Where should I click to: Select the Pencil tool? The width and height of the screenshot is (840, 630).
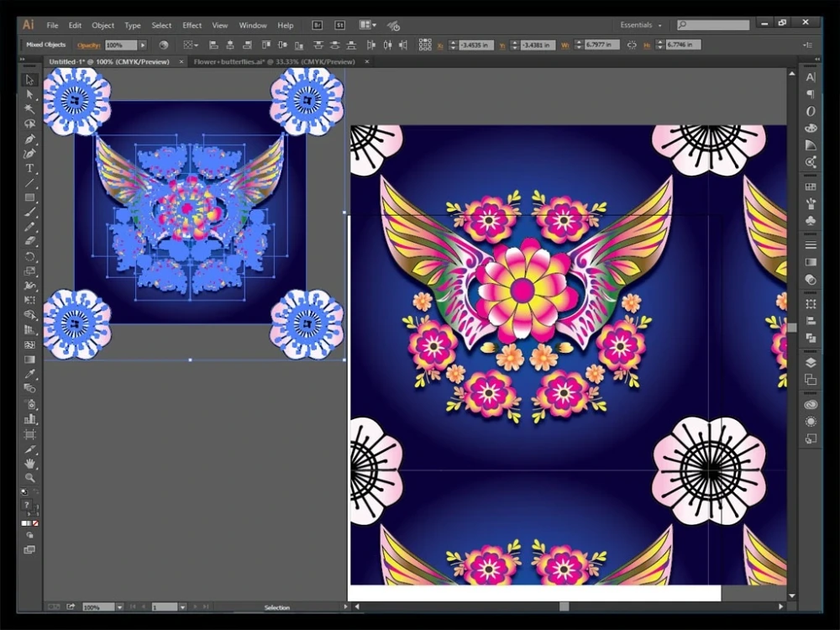tap(29, 227)
